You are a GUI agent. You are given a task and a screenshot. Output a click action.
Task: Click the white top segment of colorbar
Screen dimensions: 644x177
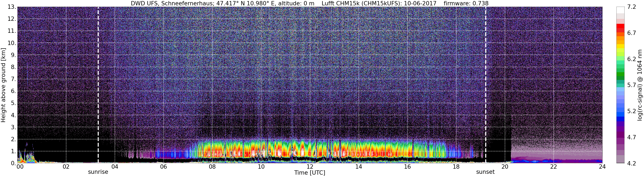point(620,10)
